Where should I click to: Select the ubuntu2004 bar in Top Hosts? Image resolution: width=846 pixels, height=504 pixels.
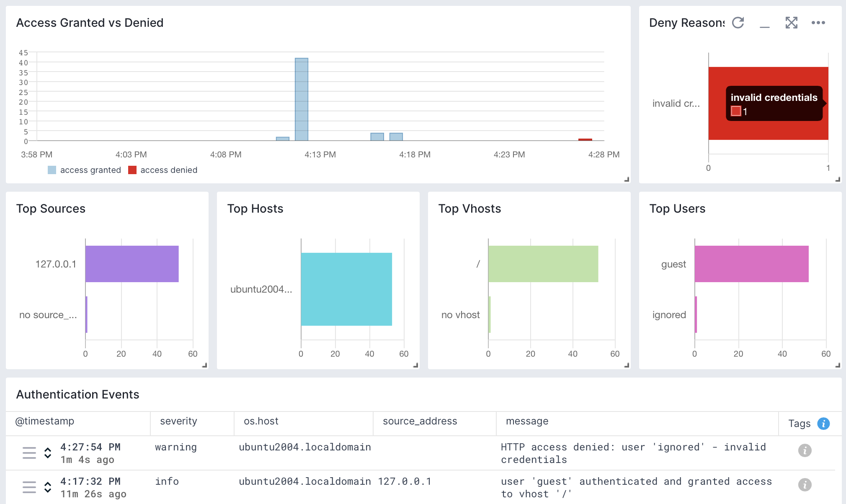point(346,289)
